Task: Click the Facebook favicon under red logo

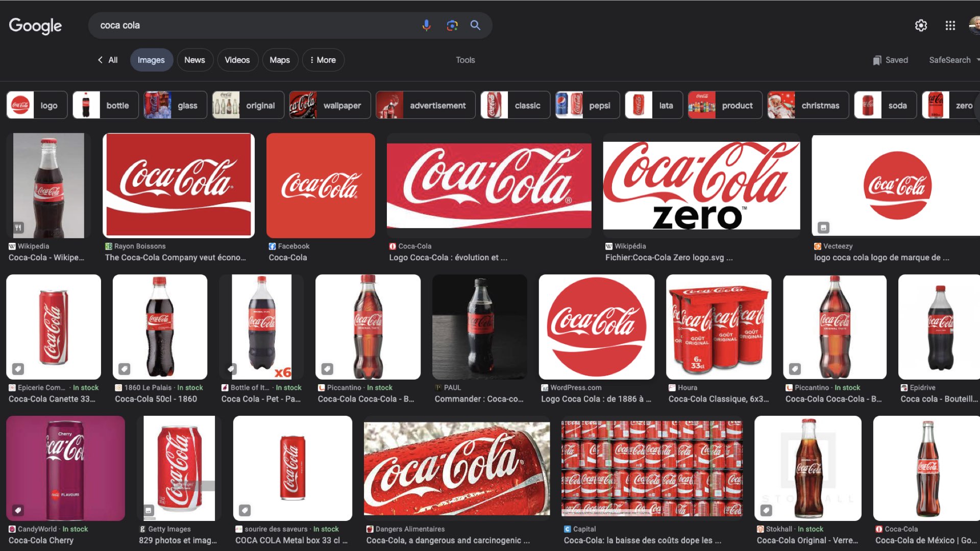Action: pyautogui.click(x=272, y=246)
